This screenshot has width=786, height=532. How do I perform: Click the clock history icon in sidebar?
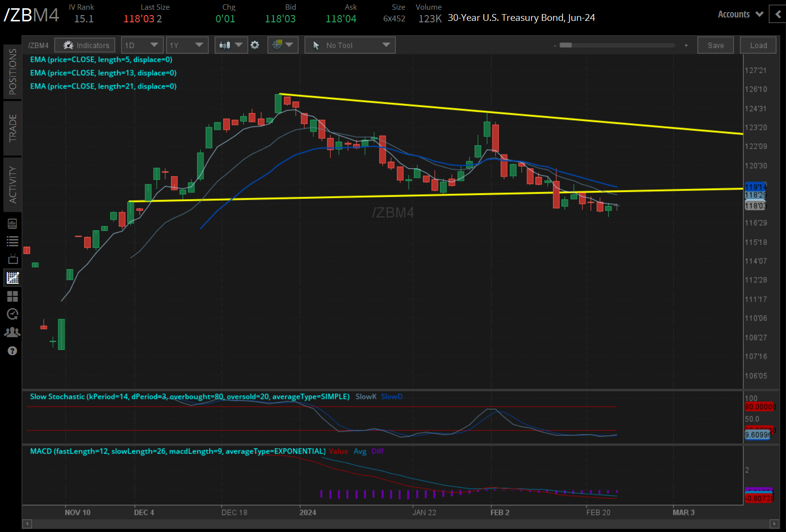[12, 314]
